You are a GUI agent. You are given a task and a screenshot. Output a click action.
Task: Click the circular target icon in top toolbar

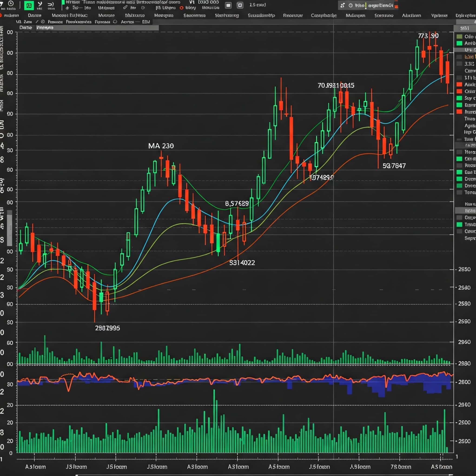[11, 3]
